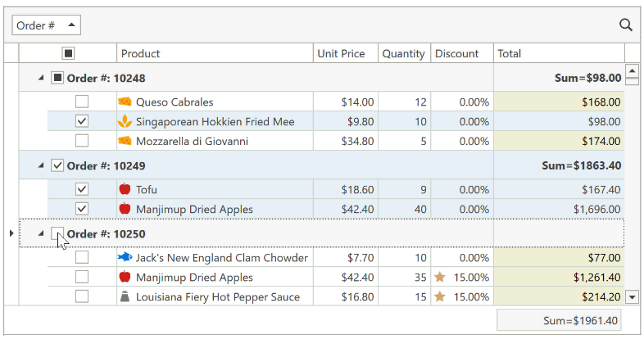Click the bottle icon beside Louisiana Hot Pepper Sauce

click(125, 296)
